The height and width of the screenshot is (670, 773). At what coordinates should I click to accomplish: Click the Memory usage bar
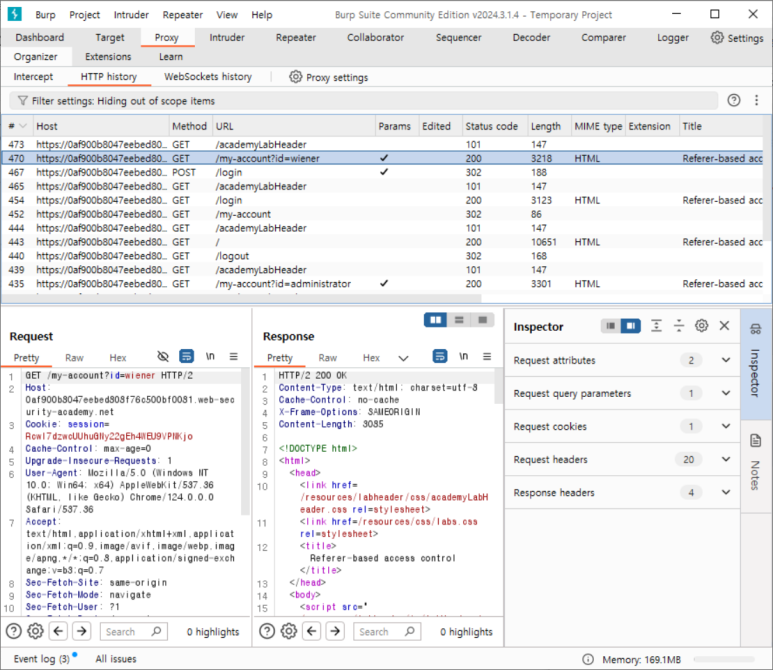tap(724, 659)
